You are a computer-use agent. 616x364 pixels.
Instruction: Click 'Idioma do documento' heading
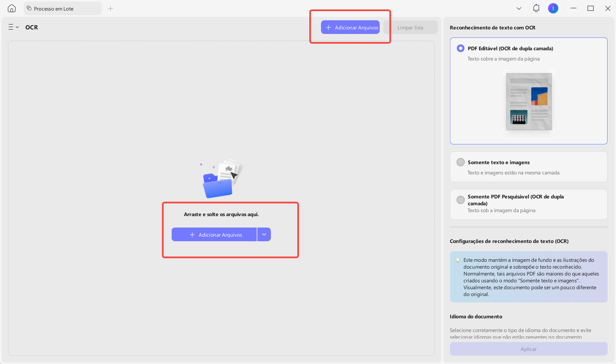(476, 316)
